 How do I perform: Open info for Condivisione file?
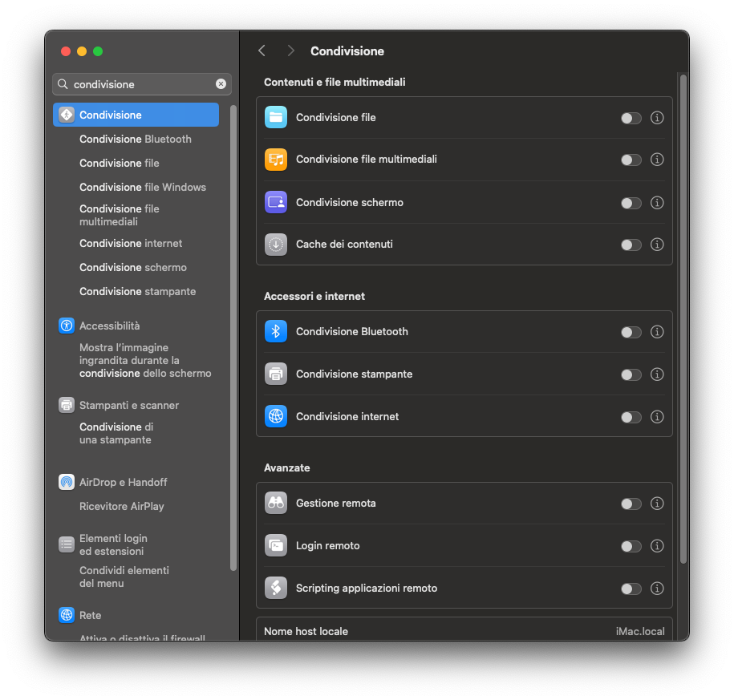pyautogui.click(x=657, y=117)
